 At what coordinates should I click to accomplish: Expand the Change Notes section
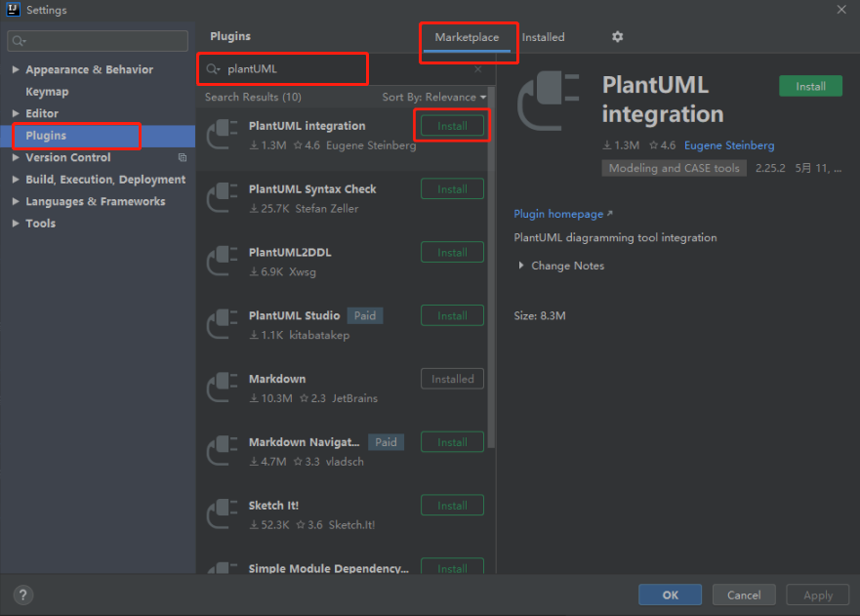click(x=522, y=266)
